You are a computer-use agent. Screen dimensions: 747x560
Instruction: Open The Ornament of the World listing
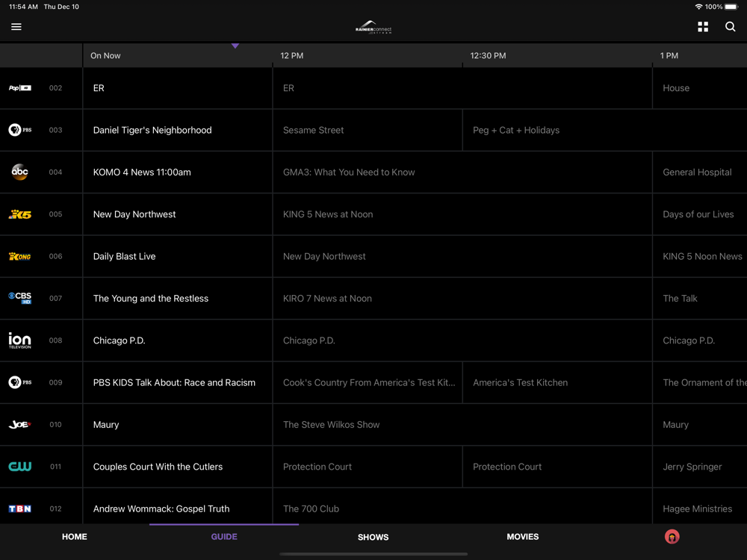(x=700, y=382)
